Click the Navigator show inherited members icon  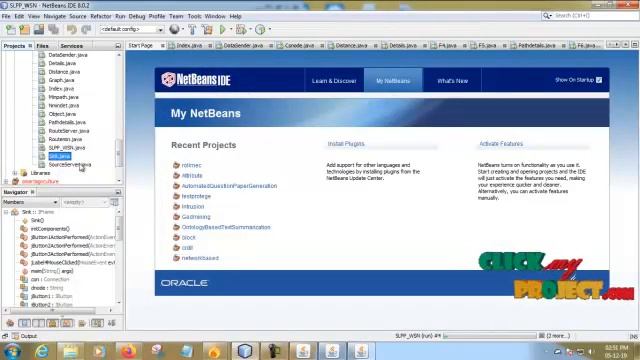[x=10, y=323]
